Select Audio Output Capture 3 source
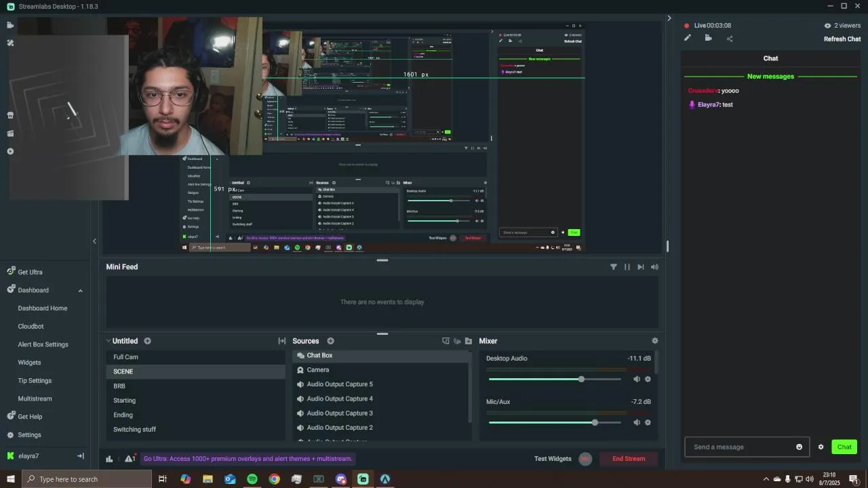The image size is (868, 488). pos(380,413)
